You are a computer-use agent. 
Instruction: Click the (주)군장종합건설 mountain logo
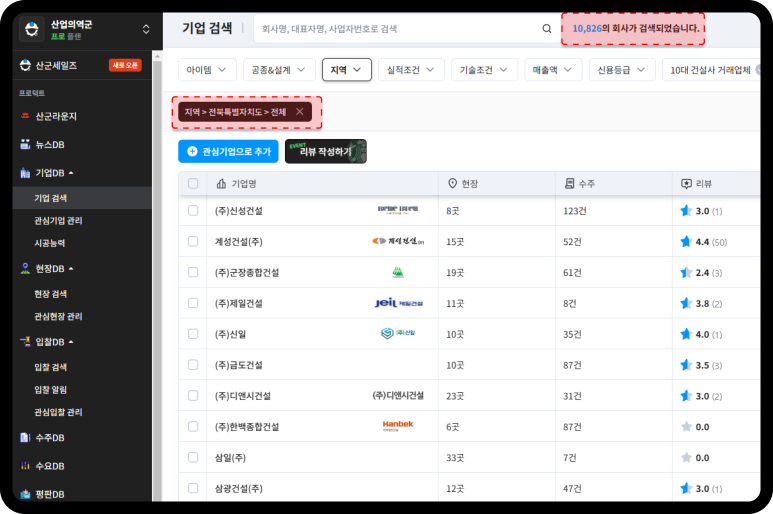[398, 272]
